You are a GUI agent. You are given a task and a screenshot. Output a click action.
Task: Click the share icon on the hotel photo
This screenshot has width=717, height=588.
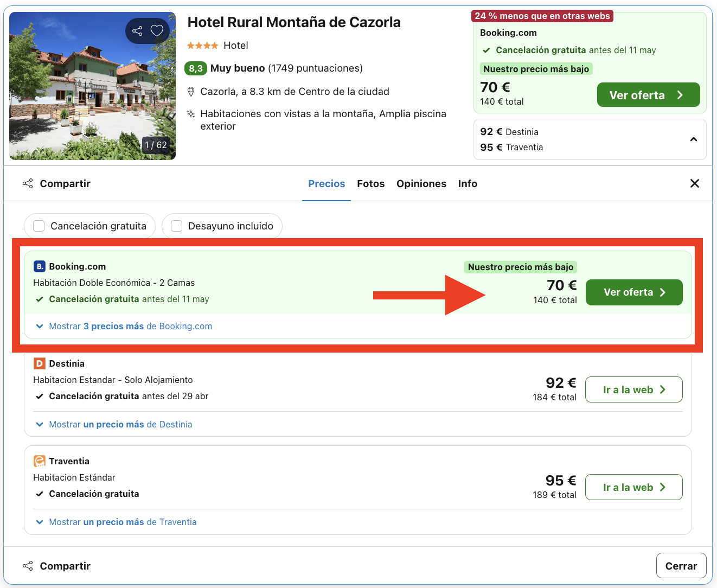[137, 31]
